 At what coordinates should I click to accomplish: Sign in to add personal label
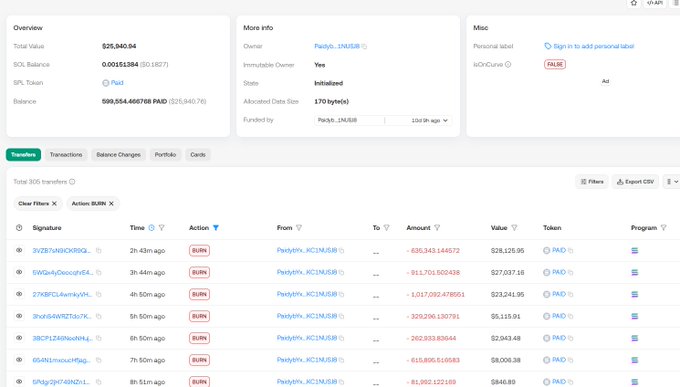click(593, 46)
